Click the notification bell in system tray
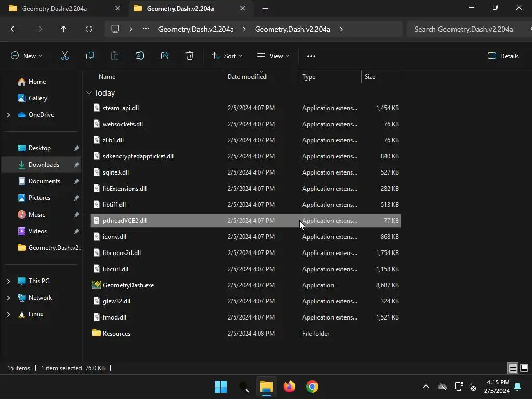Screen dimensions: 532x399 pyautogui.click(x=518, y=387)
